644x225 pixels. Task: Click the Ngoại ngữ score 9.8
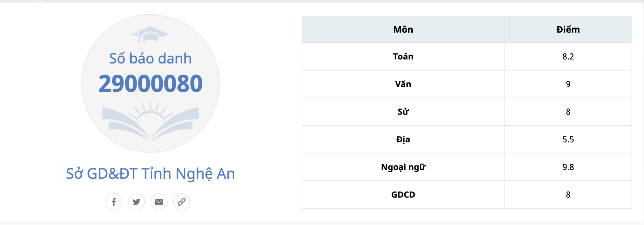568,167
